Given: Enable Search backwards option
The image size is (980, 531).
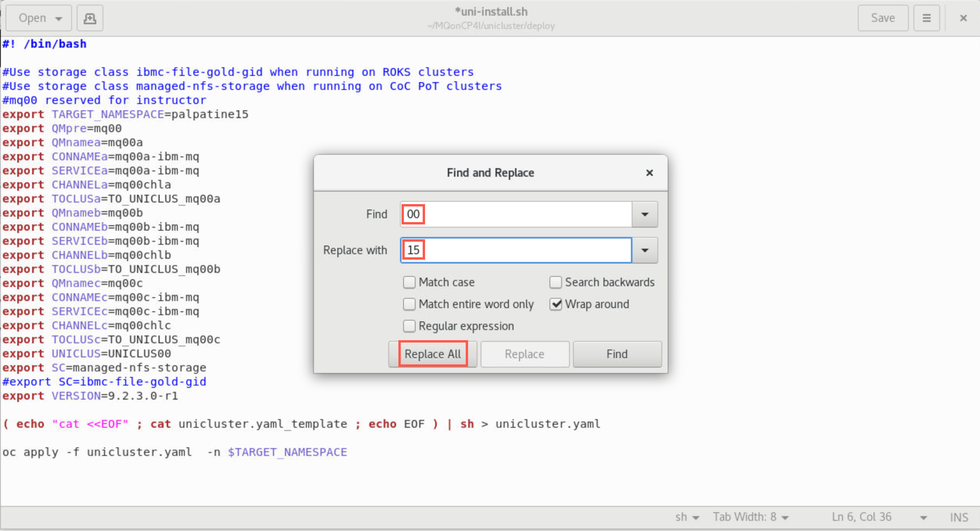Looking at the screenshot, I should 555,282.
